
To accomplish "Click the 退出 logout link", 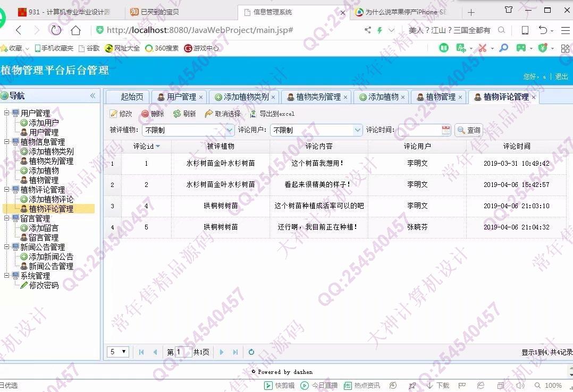I will tap(562, 76).
